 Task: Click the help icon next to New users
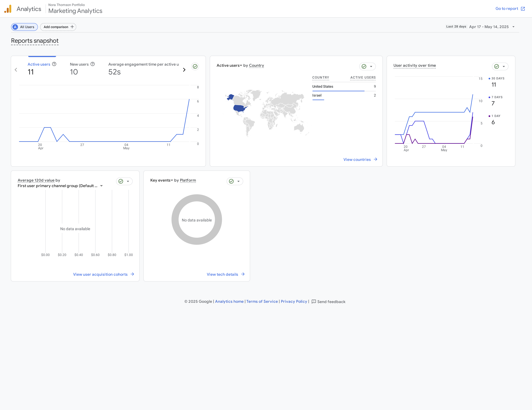coord(93,64)
